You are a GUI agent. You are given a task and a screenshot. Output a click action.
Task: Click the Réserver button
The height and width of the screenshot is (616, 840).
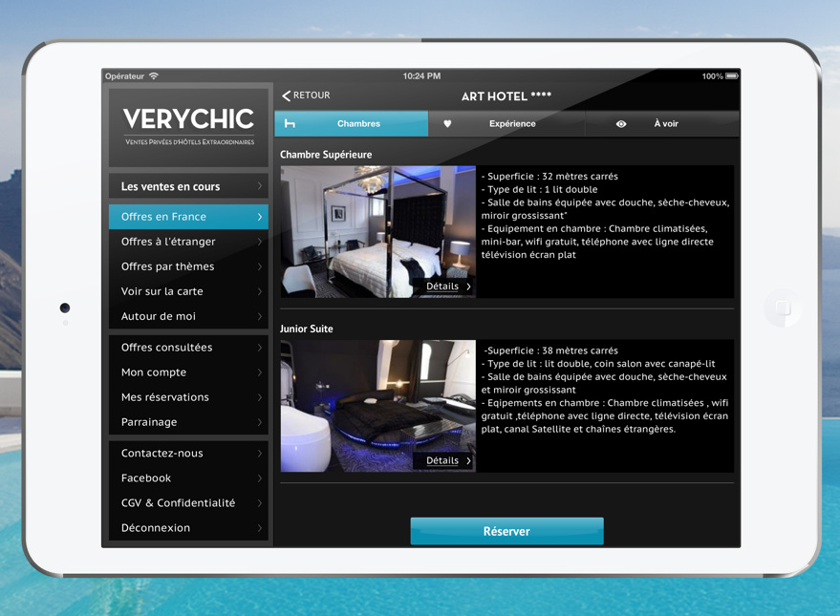pos(506,531)
